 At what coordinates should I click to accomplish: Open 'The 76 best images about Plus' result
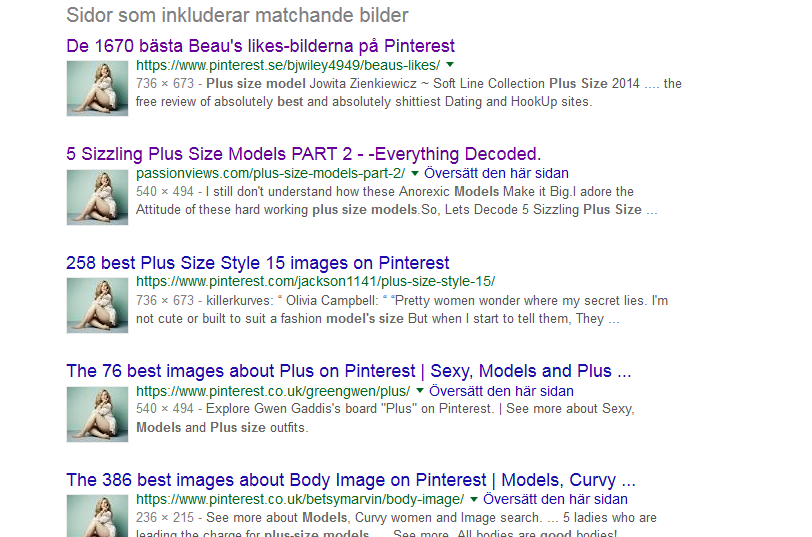click(x=349, y=371)
